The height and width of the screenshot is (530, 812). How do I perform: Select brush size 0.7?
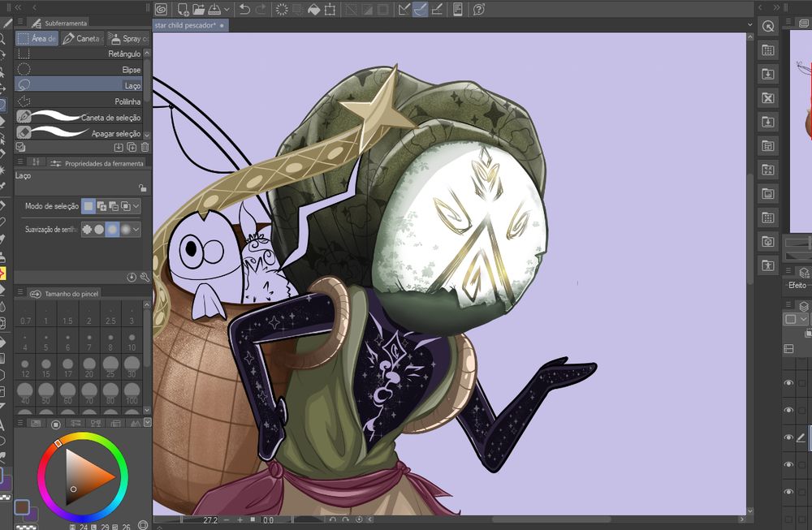pos(25,315)
